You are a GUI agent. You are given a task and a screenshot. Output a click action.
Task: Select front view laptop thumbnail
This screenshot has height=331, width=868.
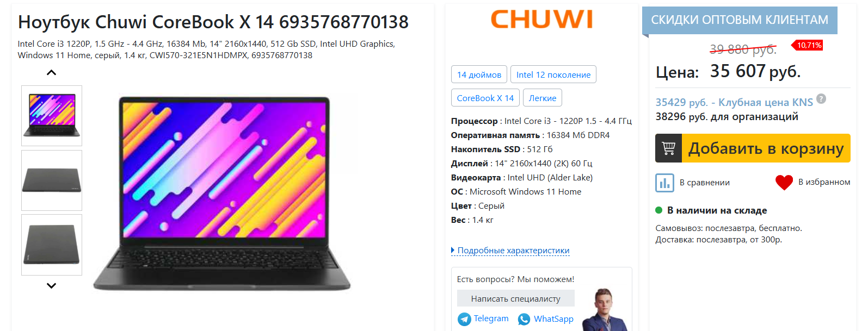point(52,116)
